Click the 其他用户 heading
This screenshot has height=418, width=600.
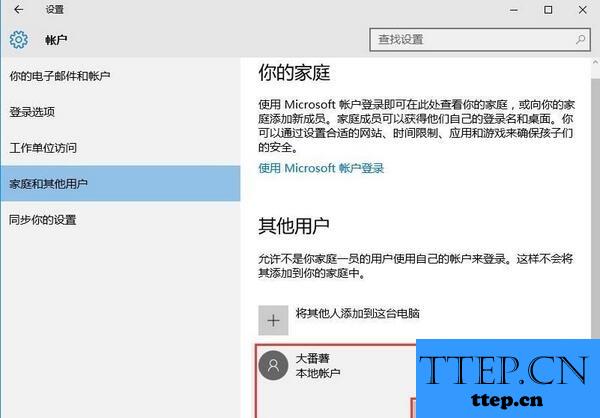click(x=294, y=226)
